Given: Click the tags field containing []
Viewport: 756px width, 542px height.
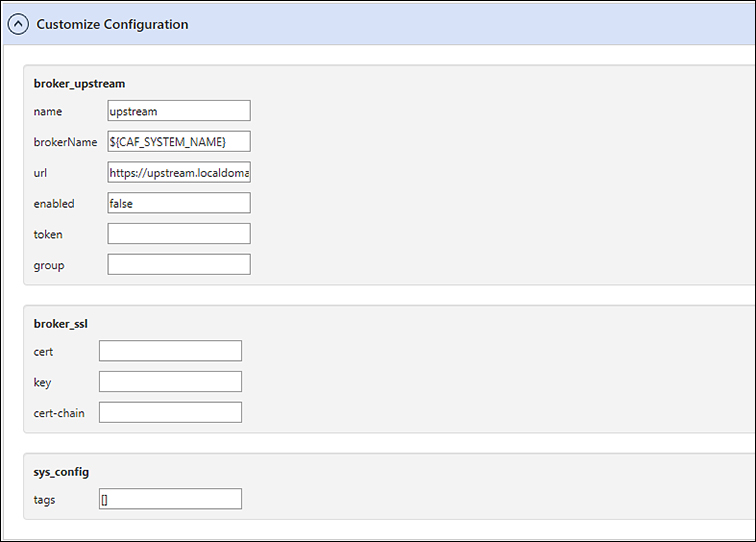Looking at the screenshot, I should click(170, 499).
